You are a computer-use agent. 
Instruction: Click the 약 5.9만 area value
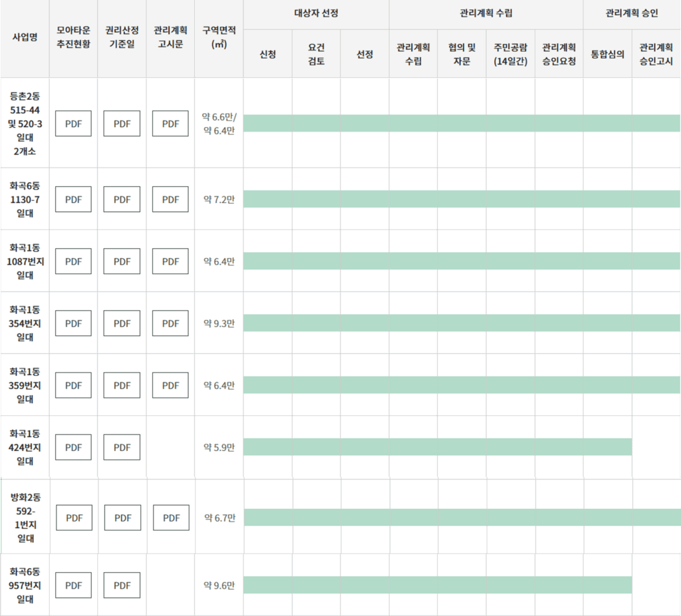point(219,447)
